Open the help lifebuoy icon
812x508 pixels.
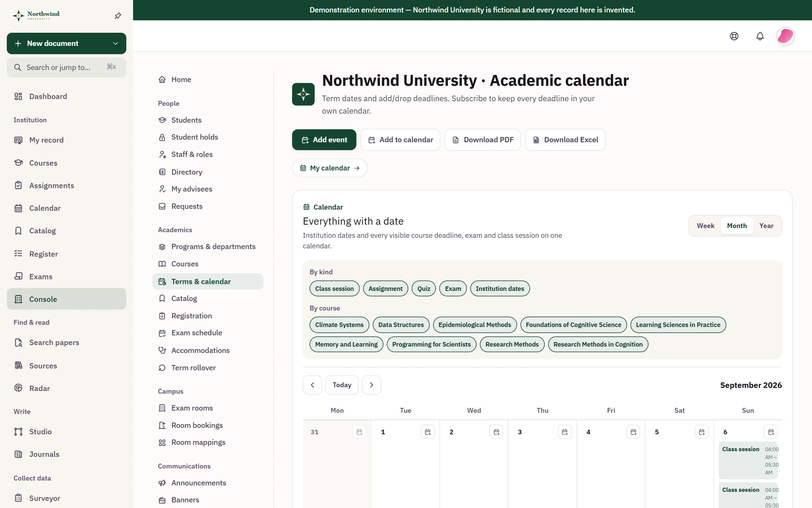tap(734, 36)
